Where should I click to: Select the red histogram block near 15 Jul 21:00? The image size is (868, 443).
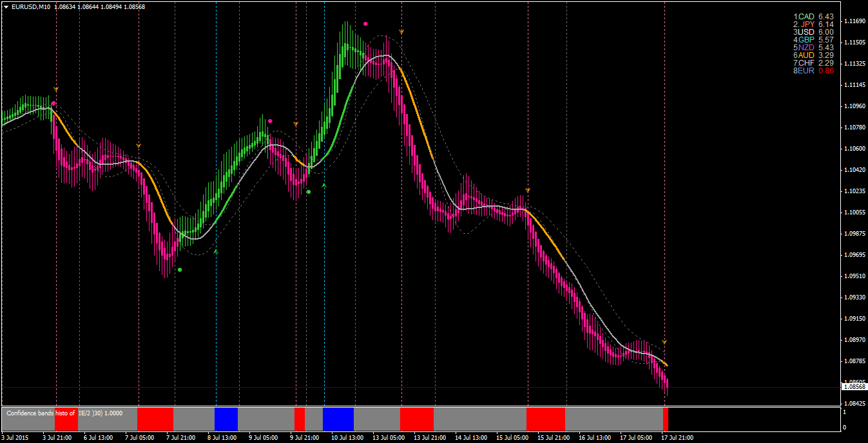[x=546, y=419]
